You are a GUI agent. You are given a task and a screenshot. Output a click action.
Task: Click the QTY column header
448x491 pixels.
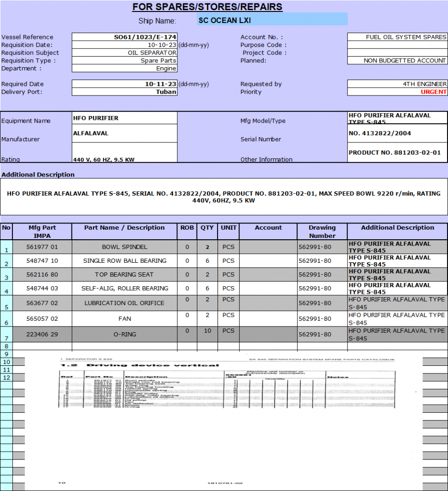point(207,232)
